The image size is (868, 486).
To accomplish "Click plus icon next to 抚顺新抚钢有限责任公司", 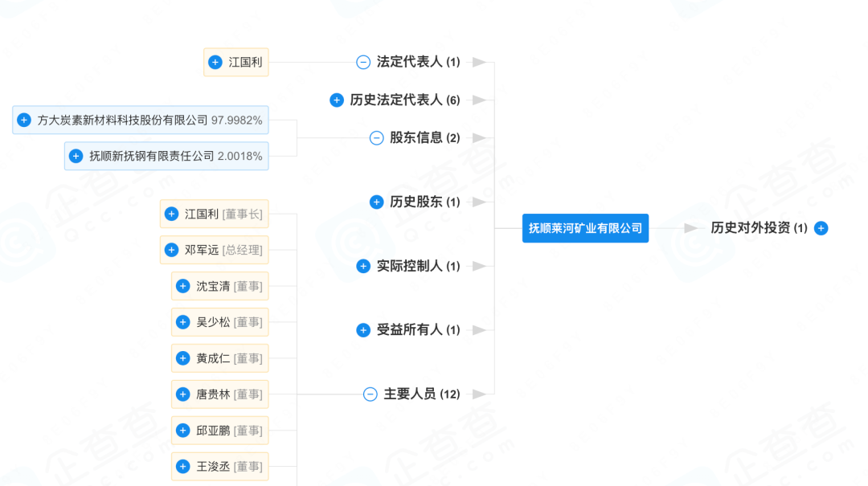I will [x=76, y=156].
